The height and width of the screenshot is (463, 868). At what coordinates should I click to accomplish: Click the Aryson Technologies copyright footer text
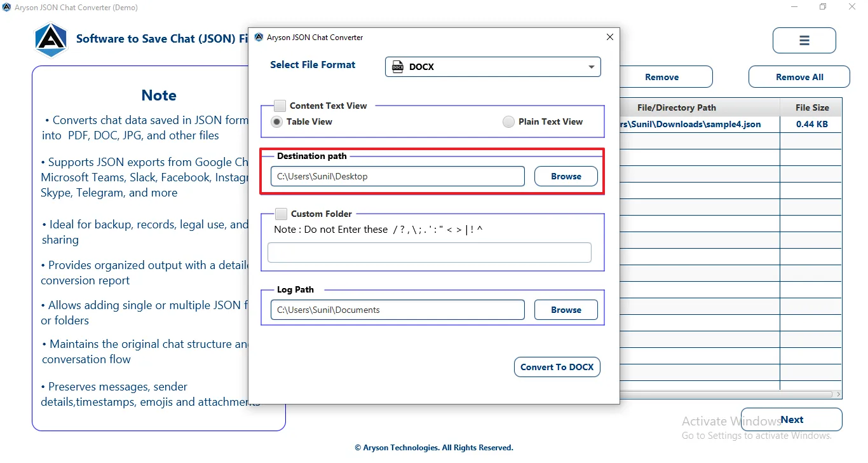coord(434,448)
